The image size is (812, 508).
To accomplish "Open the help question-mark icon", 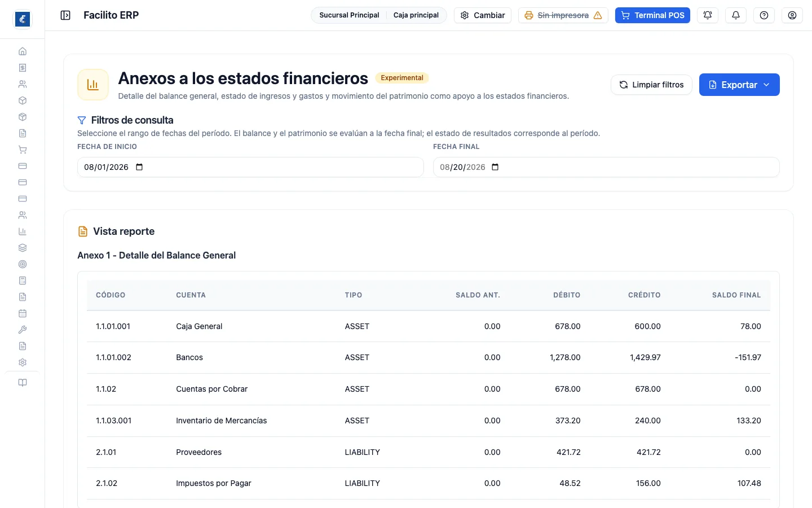I will (x=764, y=15).
